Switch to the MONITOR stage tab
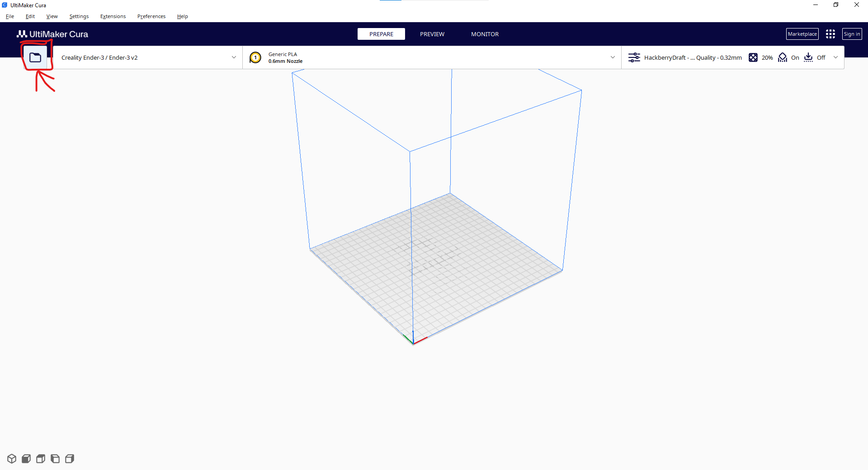The height and width of the screenshot is (470, 868). point(485,34)
